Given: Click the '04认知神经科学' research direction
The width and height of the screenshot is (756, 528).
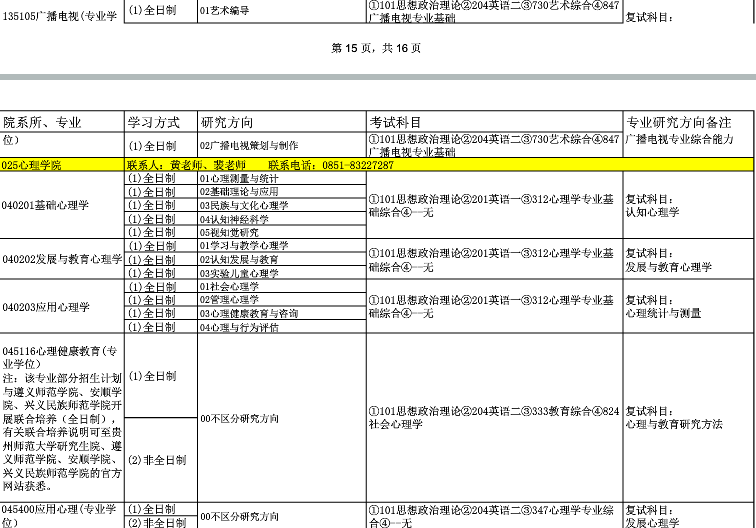Looking at the screenshot, I should pyautogui.click(x=235, y=219).
